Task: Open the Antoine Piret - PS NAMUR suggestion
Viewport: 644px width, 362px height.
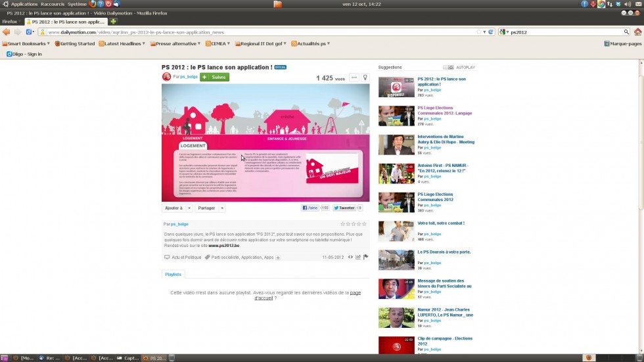Action: (x=443, y=168)
